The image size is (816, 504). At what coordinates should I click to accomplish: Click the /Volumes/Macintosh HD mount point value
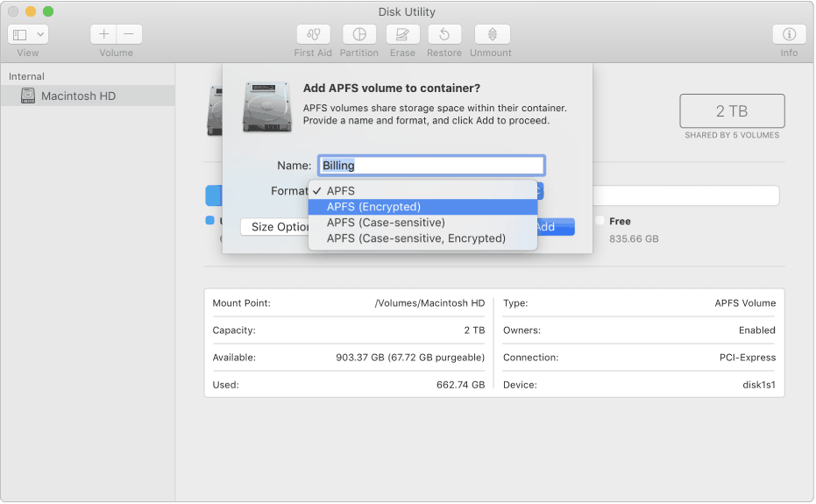click(429, 303)
